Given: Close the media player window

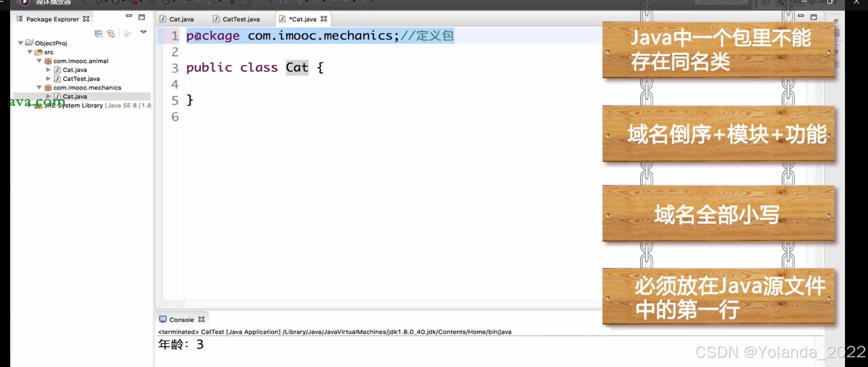Looking at the screenshot, I should [856, 2].
